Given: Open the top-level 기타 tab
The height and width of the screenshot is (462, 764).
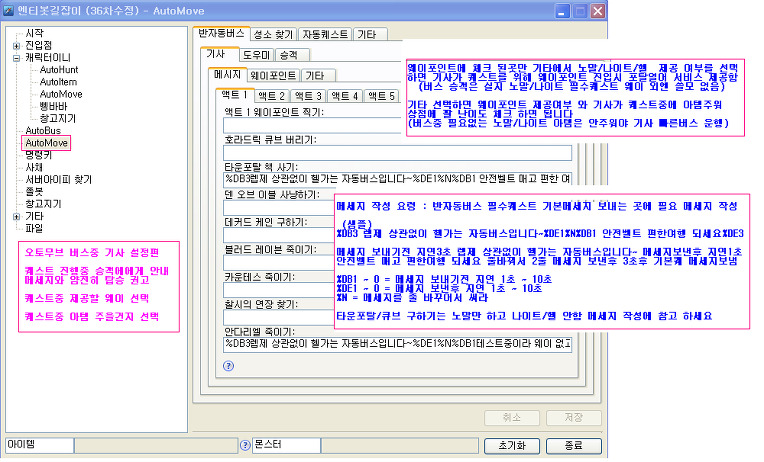Looking at the screenshot, I should [369, 34].
